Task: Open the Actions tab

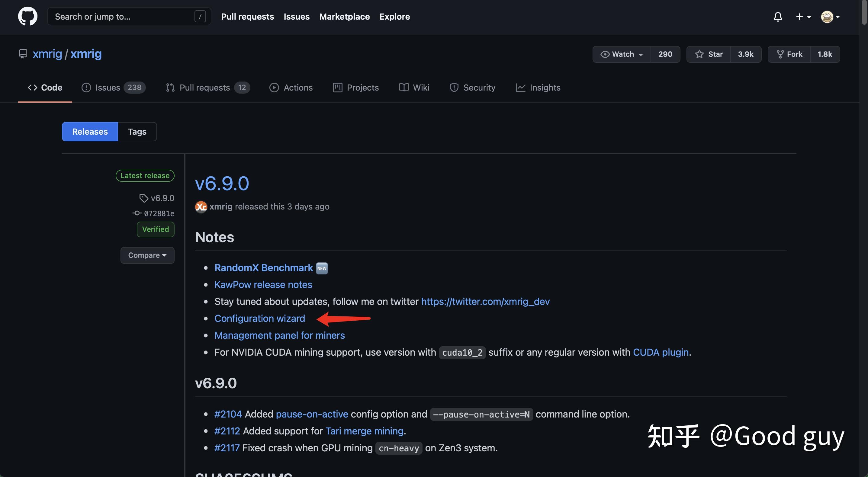Action: tap(291, 88)
